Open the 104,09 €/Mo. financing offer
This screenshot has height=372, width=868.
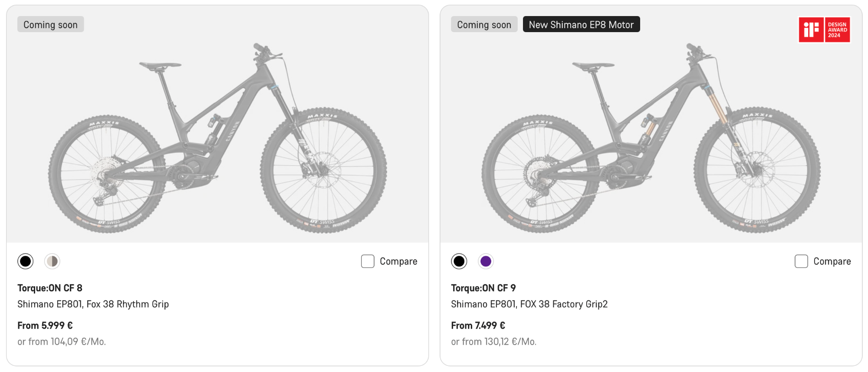pos(62,342)
